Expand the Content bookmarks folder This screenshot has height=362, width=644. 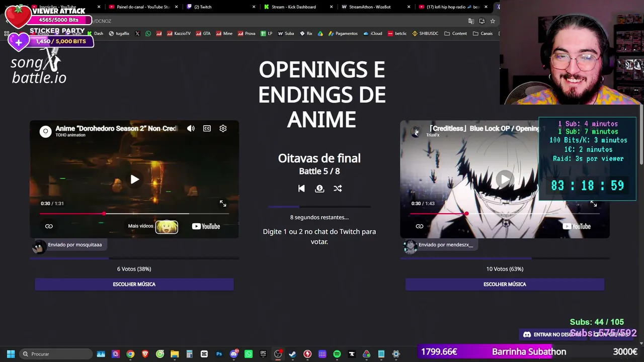click(455, 34)
